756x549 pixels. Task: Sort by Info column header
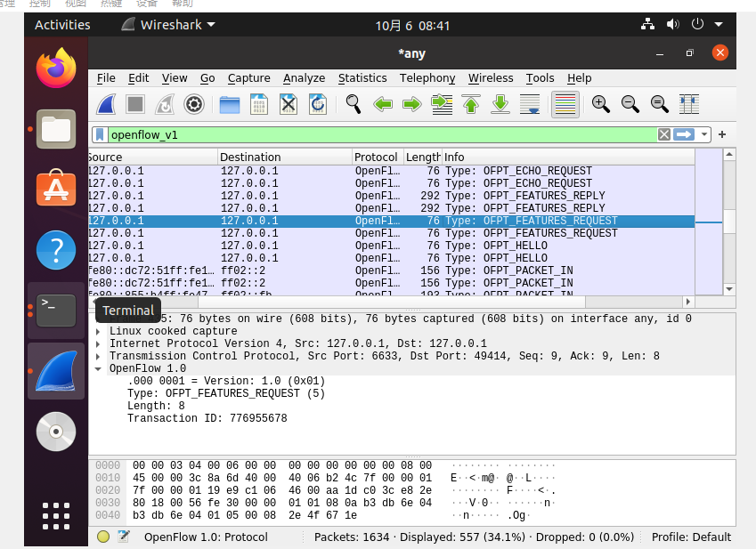568,157
